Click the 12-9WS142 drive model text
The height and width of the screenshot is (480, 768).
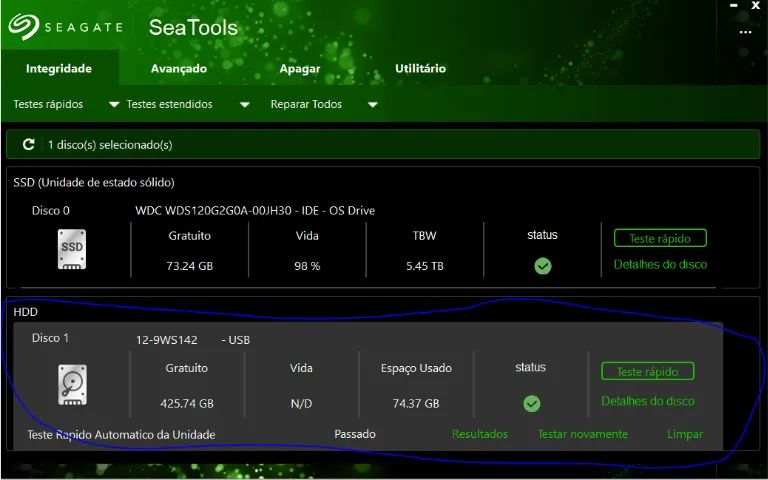[167, 340]
